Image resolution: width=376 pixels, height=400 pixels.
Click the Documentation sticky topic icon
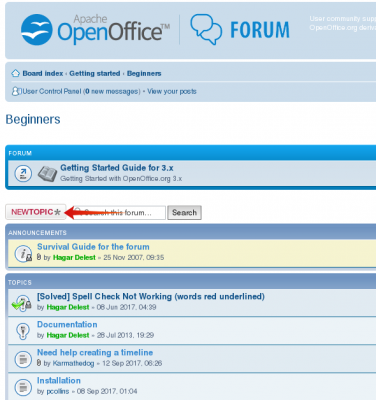23,331
